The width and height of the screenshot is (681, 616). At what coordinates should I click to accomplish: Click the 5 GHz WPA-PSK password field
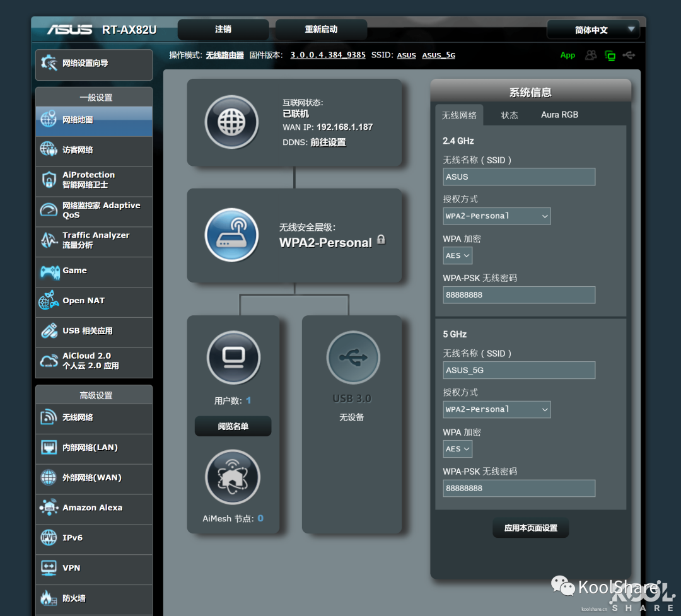519,488
